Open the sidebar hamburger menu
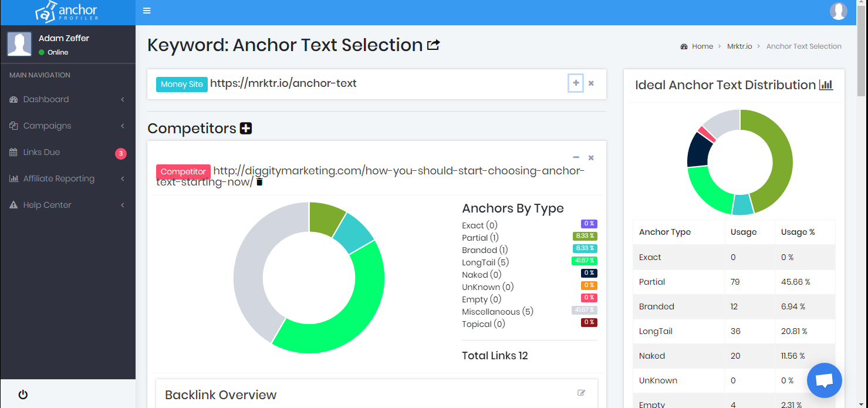 [146, 10]
